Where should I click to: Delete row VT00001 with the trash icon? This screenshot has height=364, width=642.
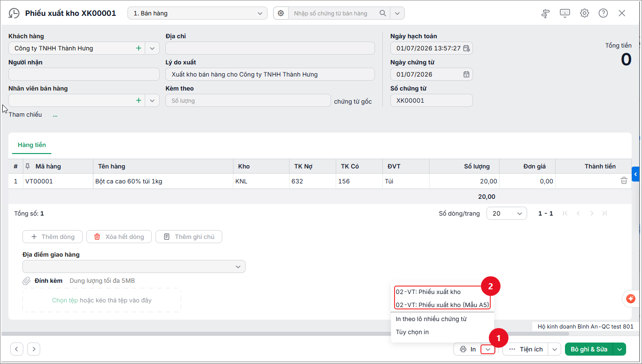[624, 181]
